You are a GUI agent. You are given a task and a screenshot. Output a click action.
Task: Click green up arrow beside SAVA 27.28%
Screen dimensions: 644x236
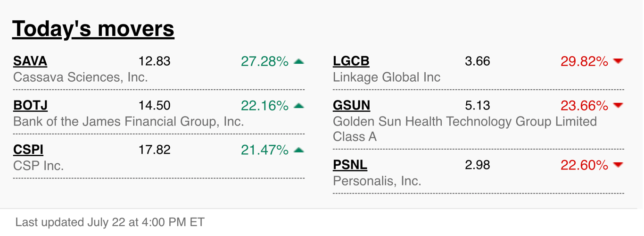299,61
